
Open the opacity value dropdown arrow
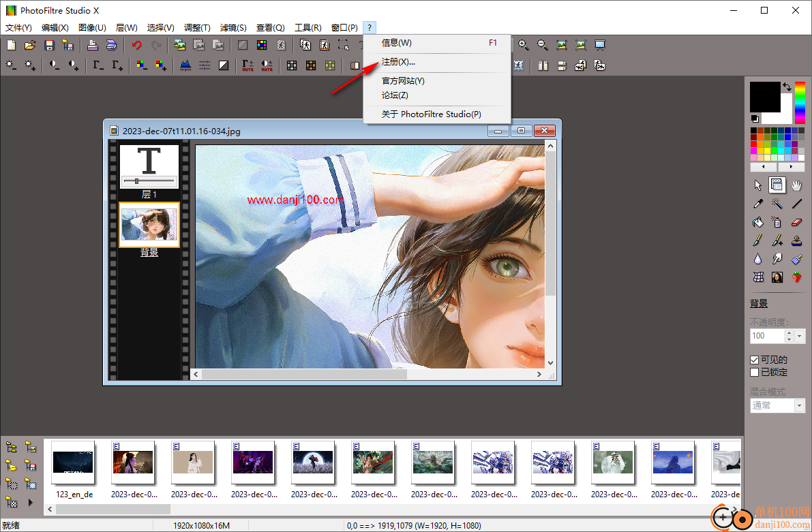800,336
